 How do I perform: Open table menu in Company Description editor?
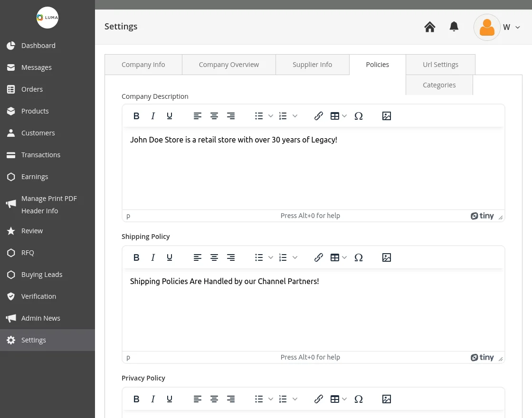click(338, 116)
